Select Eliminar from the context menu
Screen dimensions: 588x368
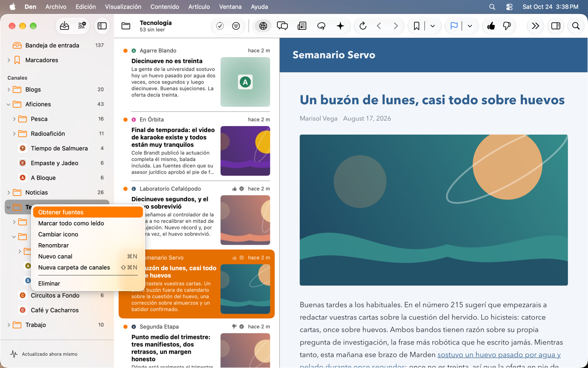click(88, 283)
